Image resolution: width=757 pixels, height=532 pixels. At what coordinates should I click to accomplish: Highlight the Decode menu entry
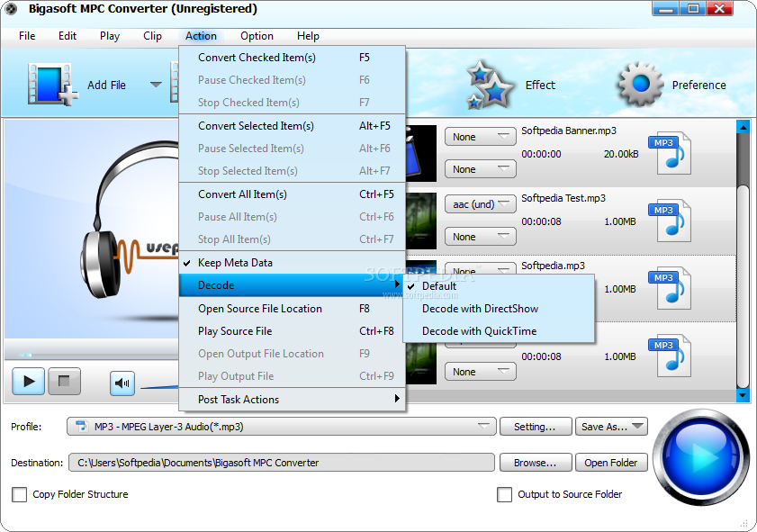click(292, 285)
